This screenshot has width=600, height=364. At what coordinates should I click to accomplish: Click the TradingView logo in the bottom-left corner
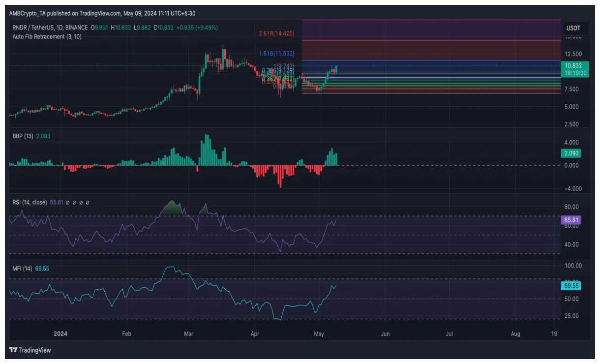click(30, 350)
